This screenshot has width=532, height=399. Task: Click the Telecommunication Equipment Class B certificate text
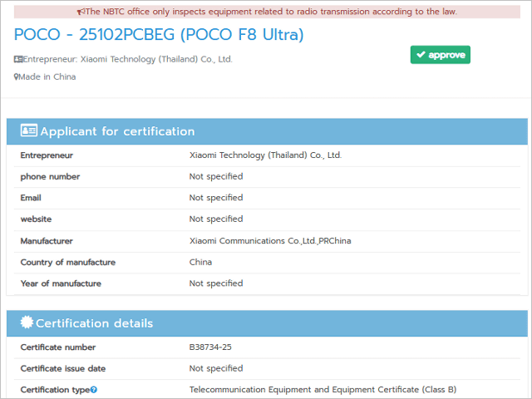click(323, 390)
